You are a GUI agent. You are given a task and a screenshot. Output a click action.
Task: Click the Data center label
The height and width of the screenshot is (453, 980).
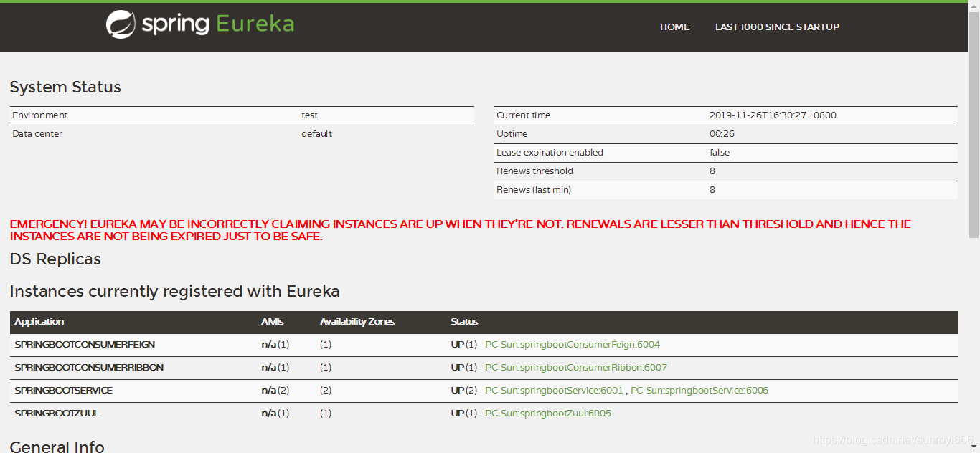[x=37, y=134]
